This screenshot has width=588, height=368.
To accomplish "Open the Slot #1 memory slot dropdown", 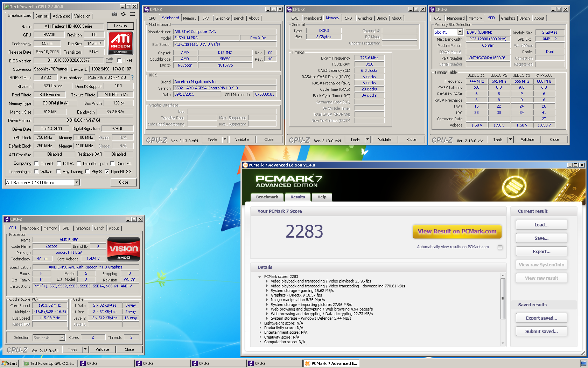I will tap(460, 32).
